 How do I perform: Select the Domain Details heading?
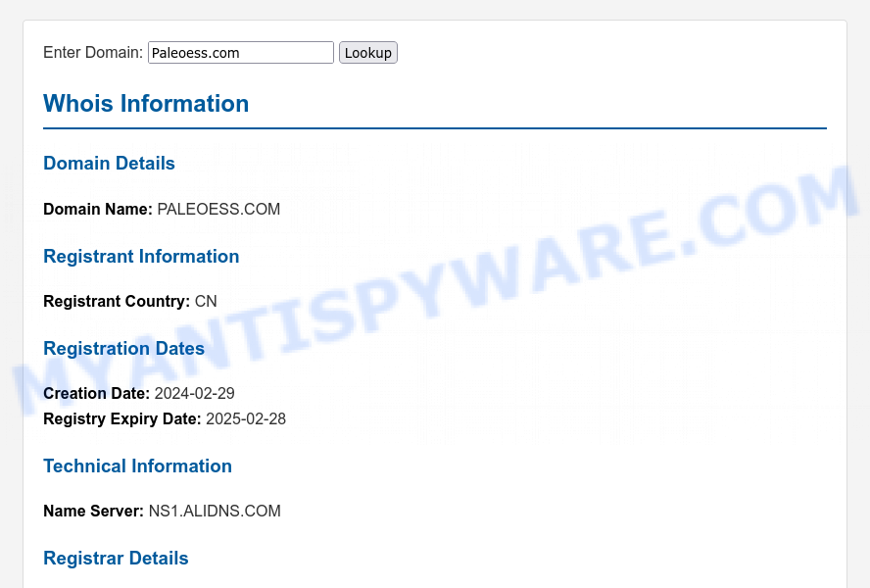(110, 164)
